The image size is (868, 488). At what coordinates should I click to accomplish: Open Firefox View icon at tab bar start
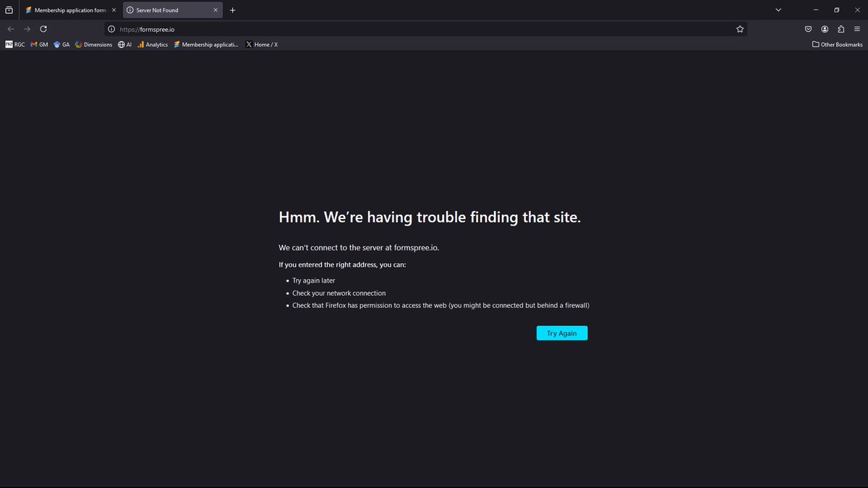[9, 10]
